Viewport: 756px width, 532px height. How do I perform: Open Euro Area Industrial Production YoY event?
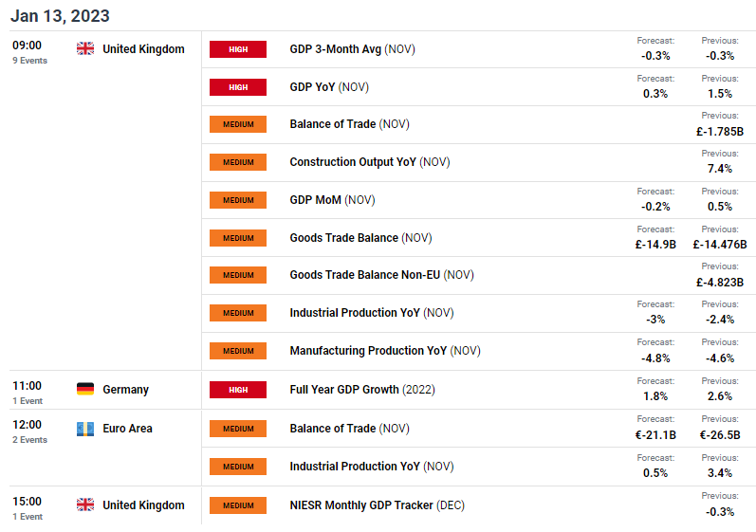coord(372,467)
